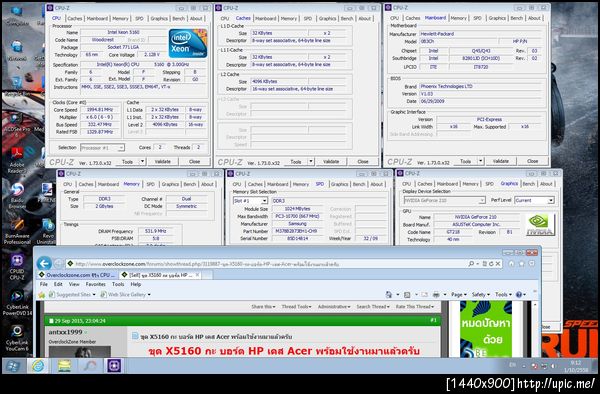Open Search Thread link on forum
Image resolution: width=600 pixels, height=394 pixels.
coord(373,307)
